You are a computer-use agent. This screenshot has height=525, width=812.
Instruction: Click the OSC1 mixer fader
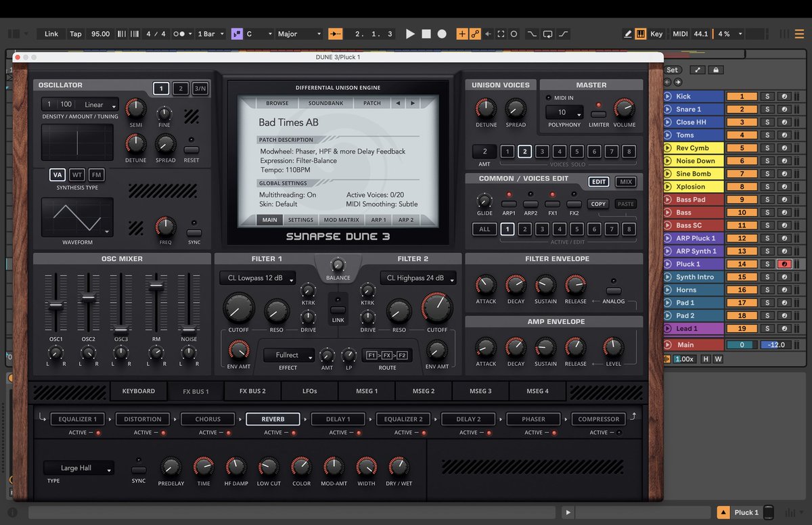coord(56,305)
